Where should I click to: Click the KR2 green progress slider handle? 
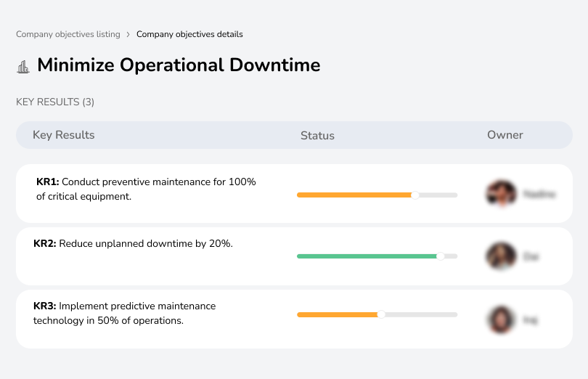click(x=441, y=256)
